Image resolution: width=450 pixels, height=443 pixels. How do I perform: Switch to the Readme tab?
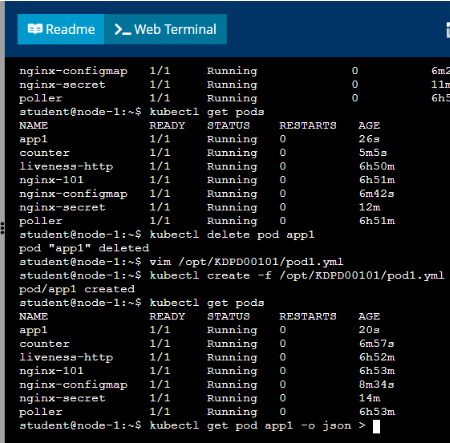[x=61, y=29]
